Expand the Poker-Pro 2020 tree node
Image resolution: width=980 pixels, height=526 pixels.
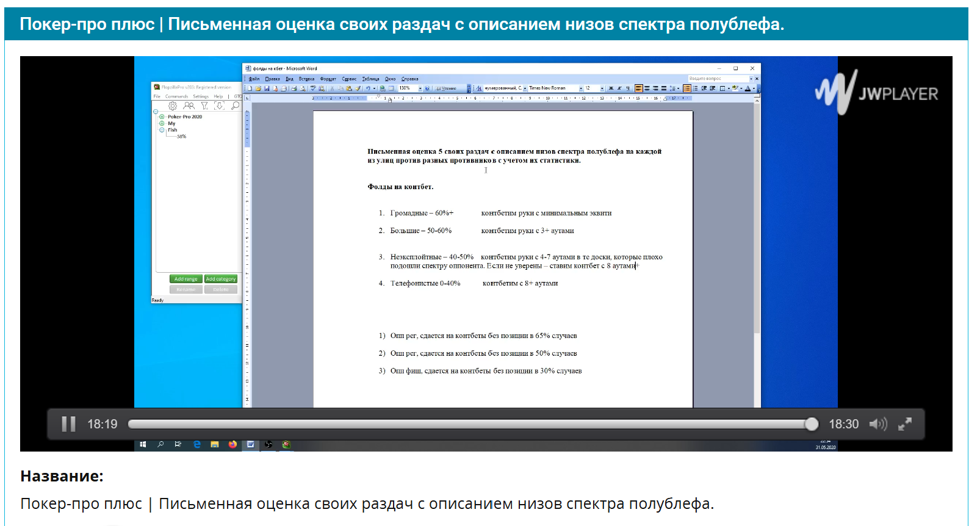click(x=162, y=117)
